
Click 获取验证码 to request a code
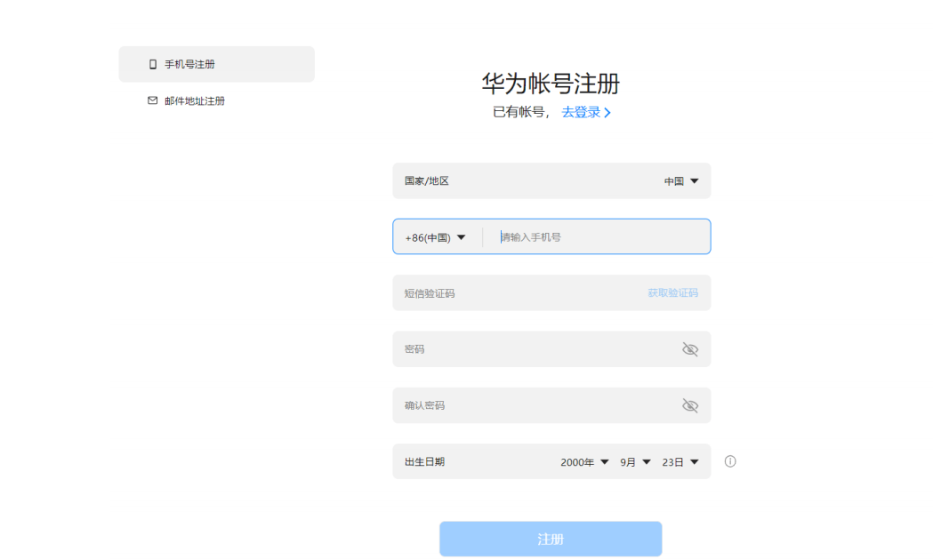pyautogui.click(x=672, y=292)
